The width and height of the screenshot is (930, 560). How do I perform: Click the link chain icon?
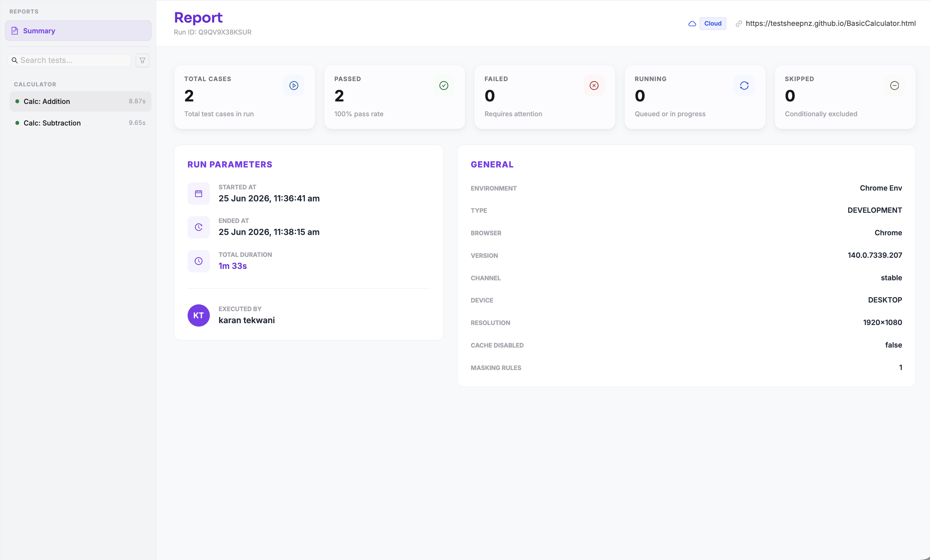tap(739, 23)
